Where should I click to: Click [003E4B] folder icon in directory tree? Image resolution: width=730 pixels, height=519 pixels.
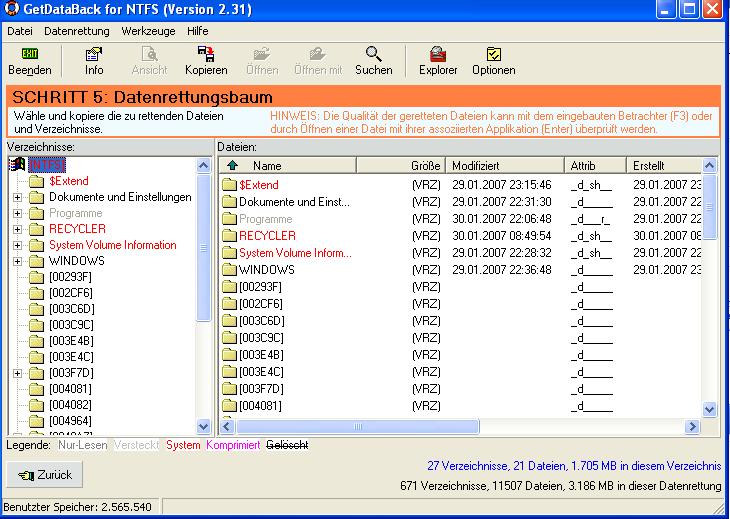[36, 341]
